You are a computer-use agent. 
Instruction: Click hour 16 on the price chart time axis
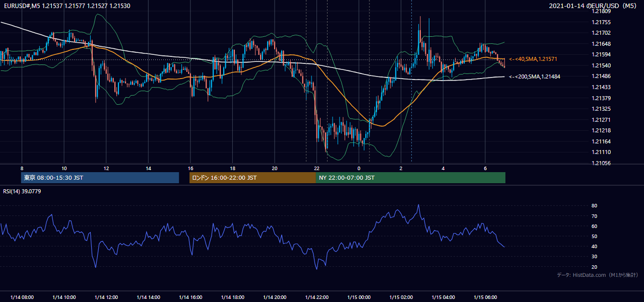tap(190, 168)
